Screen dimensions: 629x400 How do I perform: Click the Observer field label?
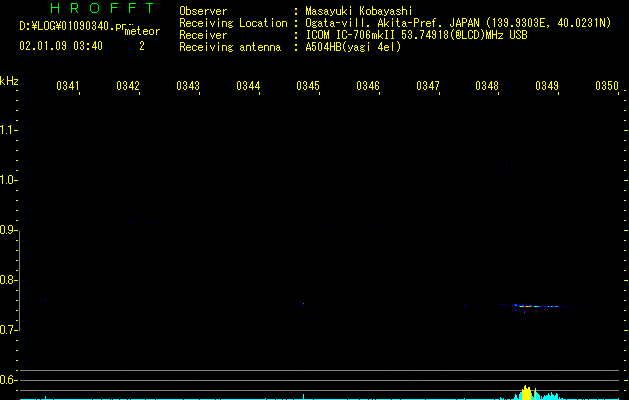(203, 11)
